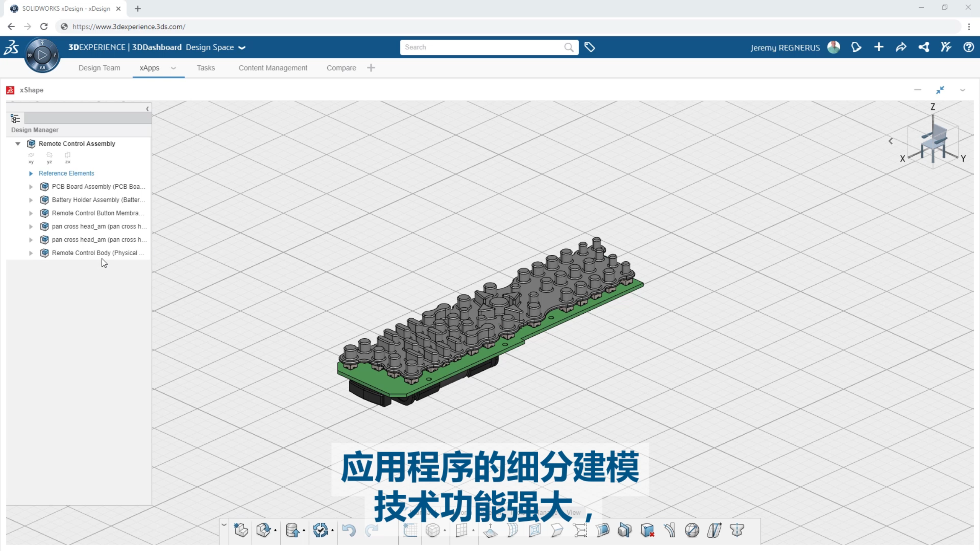980x551 pixels.
Task: Open the help question mark icon
Action: [x=968, y=47]
